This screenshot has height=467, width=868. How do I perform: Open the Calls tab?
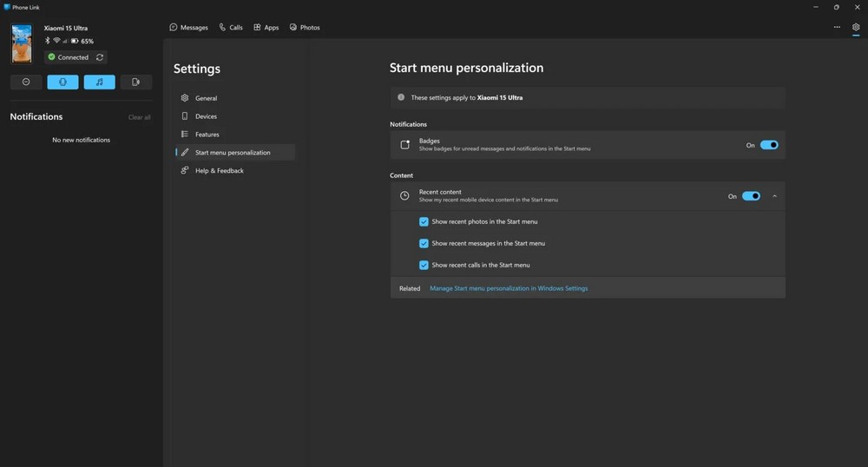231,27
